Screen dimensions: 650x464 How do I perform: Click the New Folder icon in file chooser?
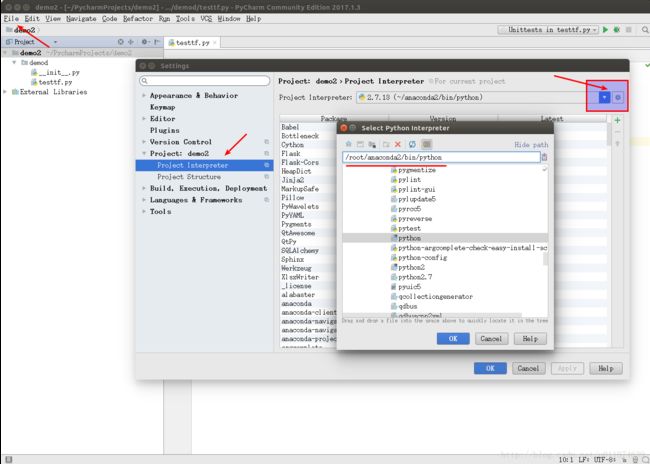point(386,144)
